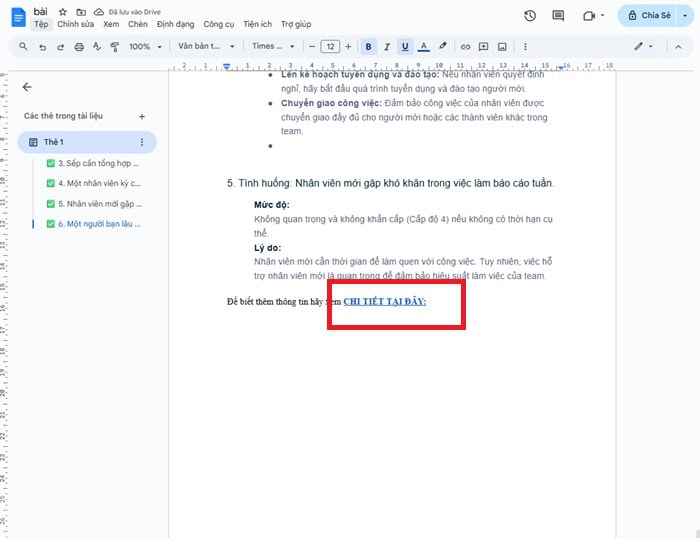Viewport: 700px width, 538px height.
Task: Open the zoom 100% dropdown
Action: coord(145,46)
